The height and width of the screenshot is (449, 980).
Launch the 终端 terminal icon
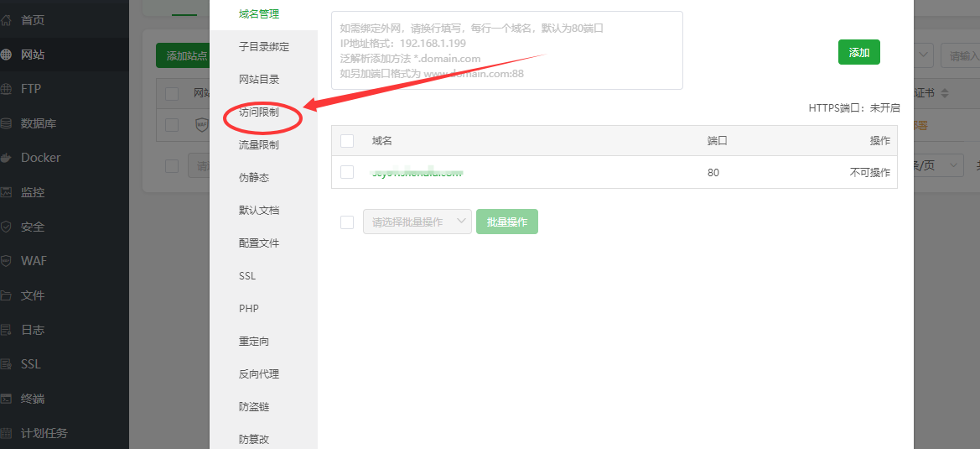[x=7, y=399]
